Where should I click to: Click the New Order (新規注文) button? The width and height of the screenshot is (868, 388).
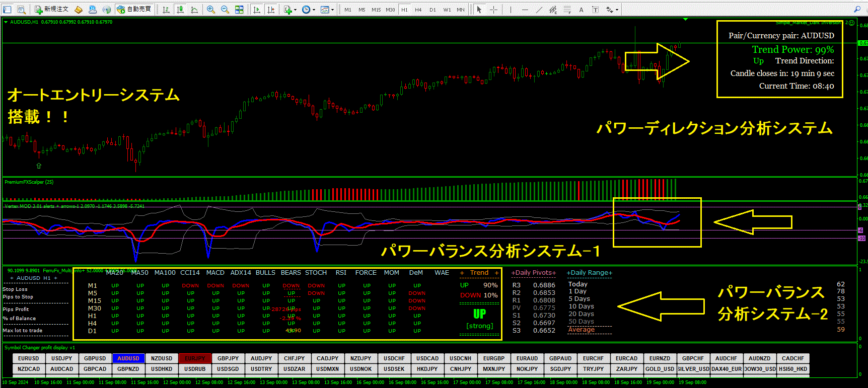(x=51, y=10)
